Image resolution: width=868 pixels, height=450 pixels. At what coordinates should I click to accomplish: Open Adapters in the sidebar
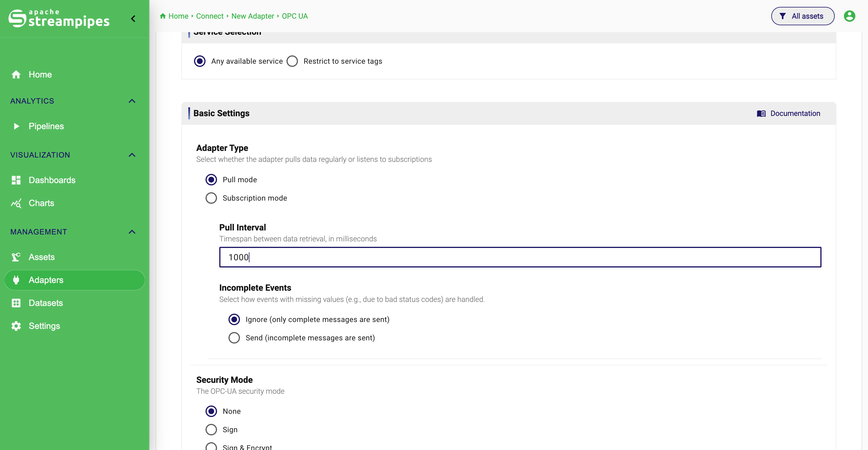pyautogui.click(x=74, y=280)
